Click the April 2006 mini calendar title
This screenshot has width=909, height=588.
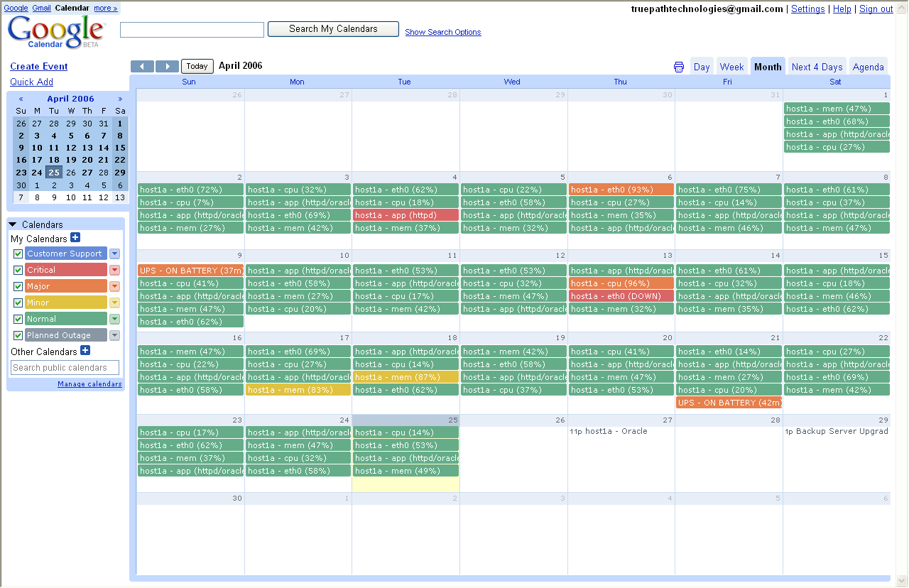[70, 99]
